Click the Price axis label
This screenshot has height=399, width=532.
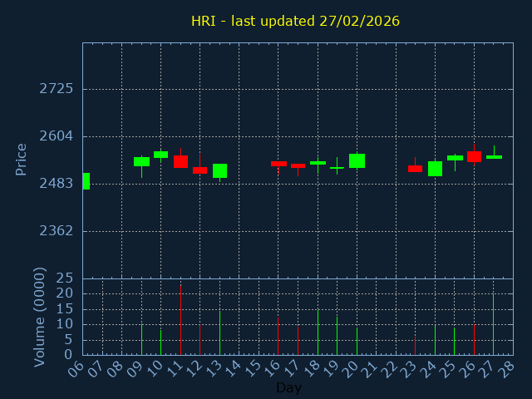click(x=22, y=159)
